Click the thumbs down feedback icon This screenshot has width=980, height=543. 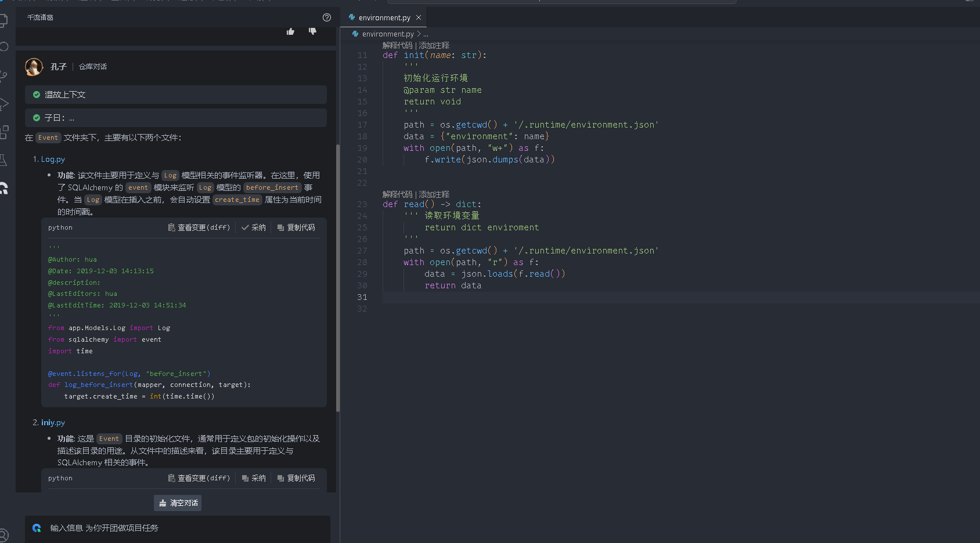point(312,31)
